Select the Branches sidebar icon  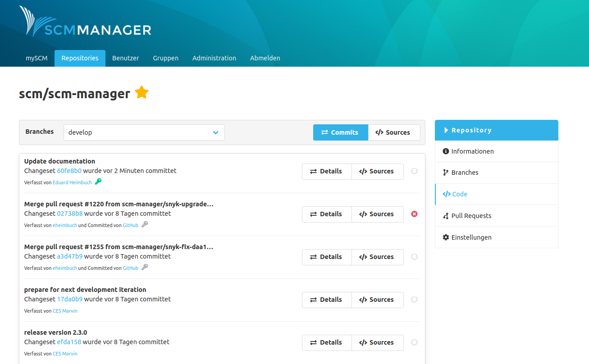coord(445,172)
